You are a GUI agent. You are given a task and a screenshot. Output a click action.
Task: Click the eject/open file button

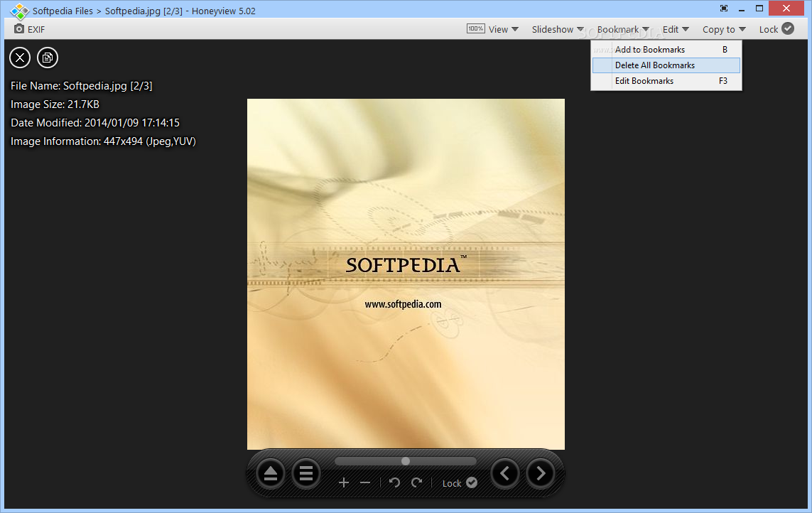271,473
